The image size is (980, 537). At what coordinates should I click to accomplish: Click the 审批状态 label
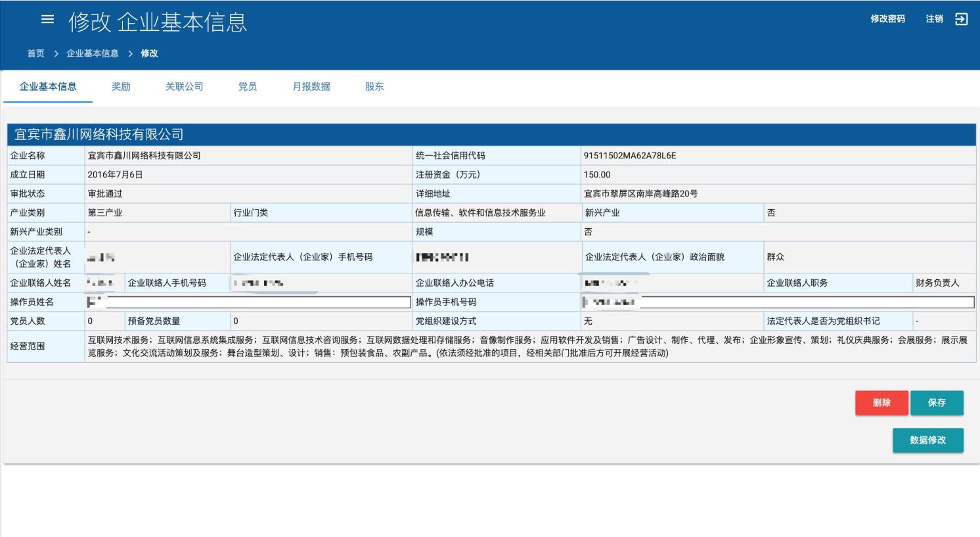tap(28, 194)
